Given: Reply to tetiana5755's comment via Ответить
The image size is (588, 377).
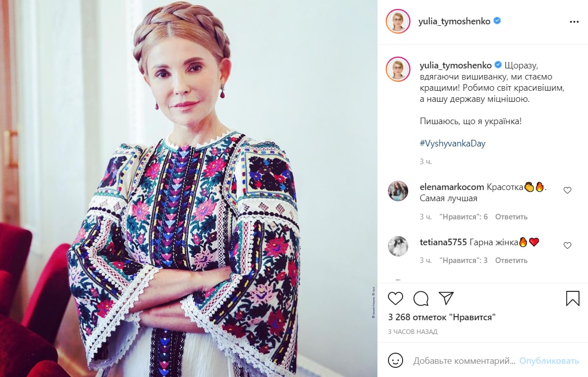Looking at the screenshot, I should [x=511, y=260].
